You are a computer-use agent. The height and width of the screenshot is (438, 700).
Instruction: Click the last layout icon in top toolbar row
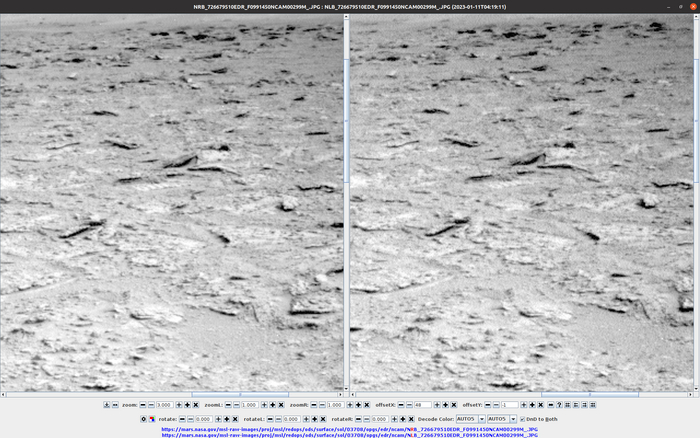pyautogui.click(x=593, y=405)
